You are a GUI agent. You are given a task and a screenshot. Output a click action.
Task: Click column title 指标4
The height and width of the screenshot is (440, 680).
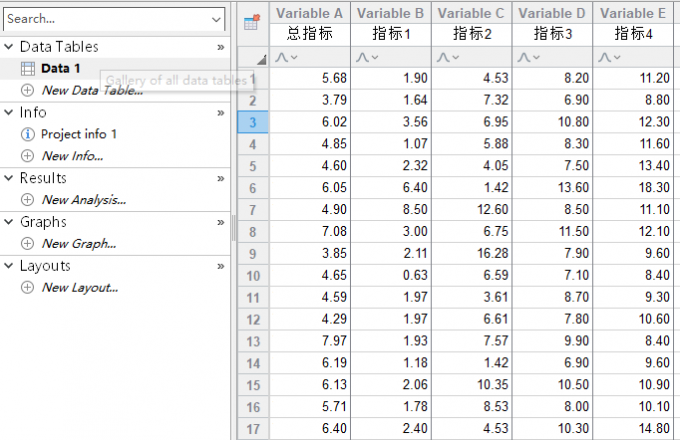pyautogui.click(x=634, y=33)
